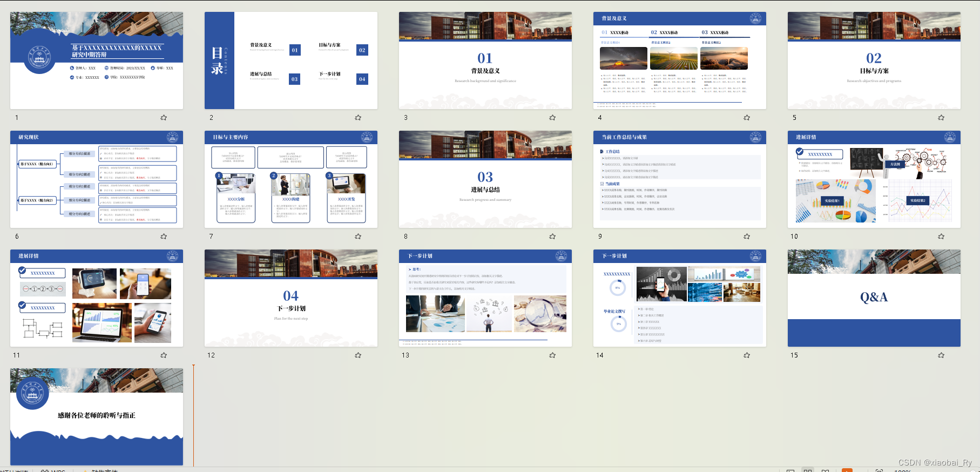Viewport: 980px width, 472px height.
Task: Click the slide number label 14
Action: point(600,355)
